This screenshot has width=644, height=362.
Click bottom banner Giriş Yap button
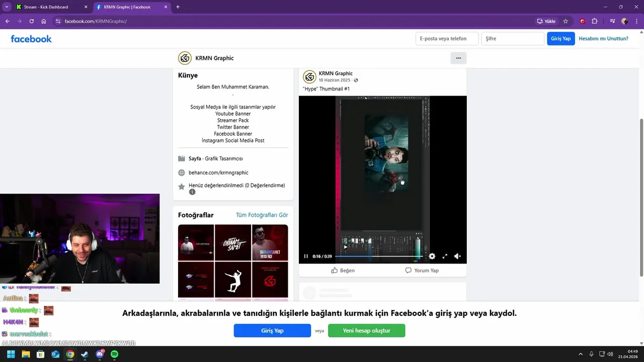(x=272, y=331)
